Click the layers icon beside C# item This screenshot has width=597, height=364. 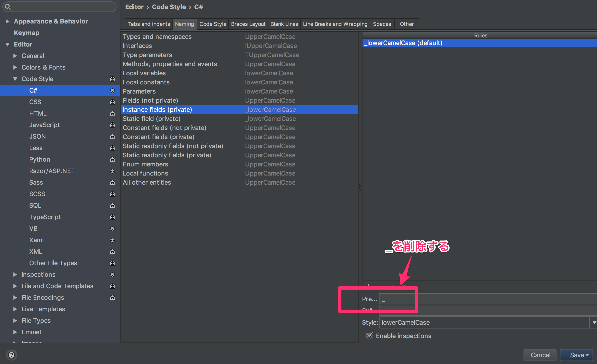coord(112,90)
